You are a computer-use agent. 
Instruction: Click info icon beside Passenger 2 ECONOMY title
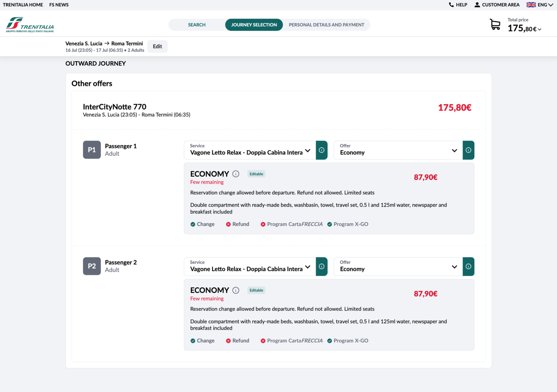[236, 290]
